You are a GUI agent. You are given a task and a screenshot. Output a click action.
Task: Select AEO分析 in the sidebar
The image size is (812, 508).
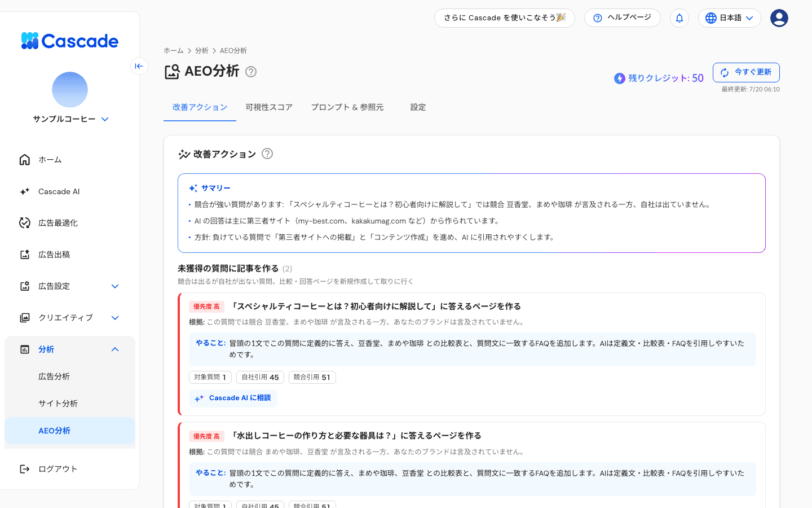[x=70, y=431]
